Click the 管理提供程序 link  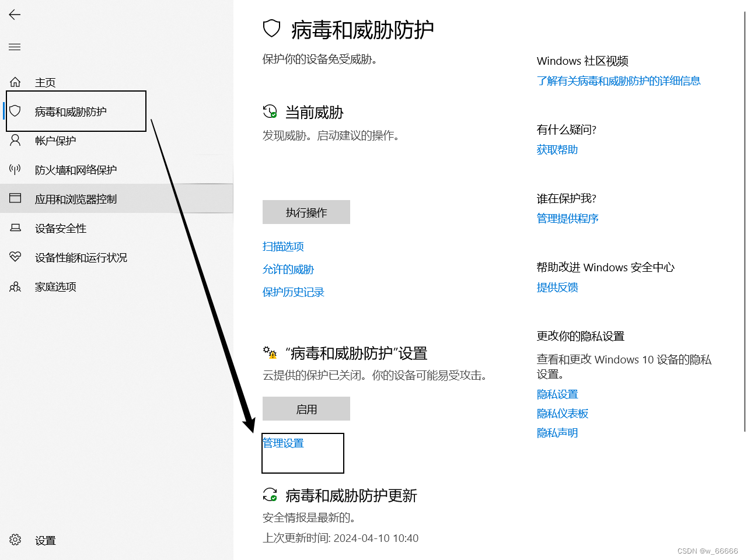(x=568, y=219)
